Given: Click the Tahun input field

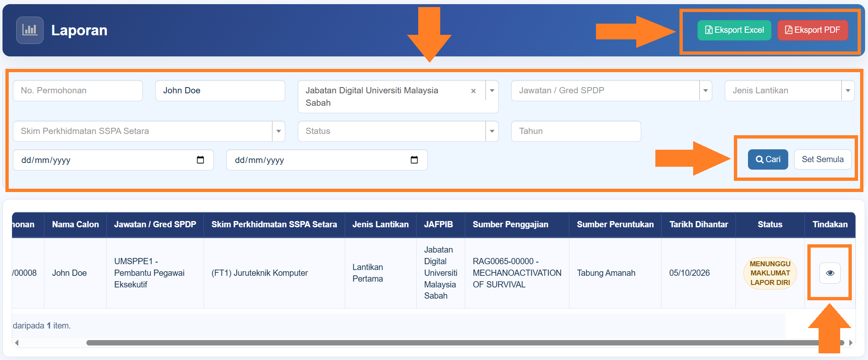Looking at the screenshot, I should (x=576, y=131).
